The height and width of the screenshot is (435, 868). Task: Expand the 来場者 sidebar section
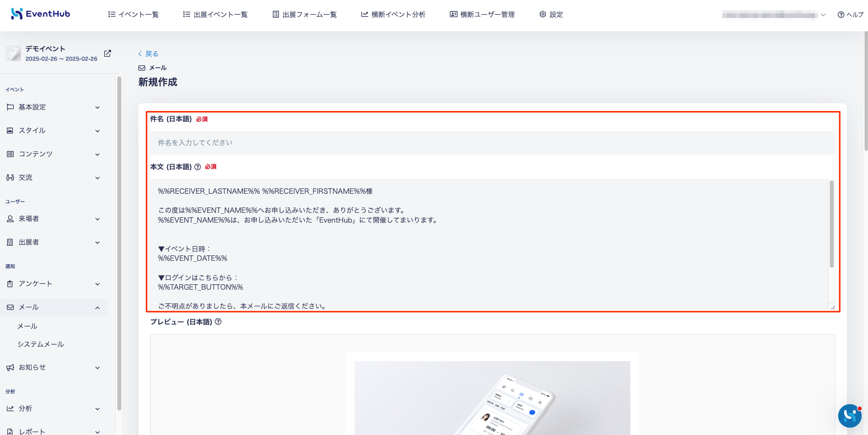click(x=54, y=219)
